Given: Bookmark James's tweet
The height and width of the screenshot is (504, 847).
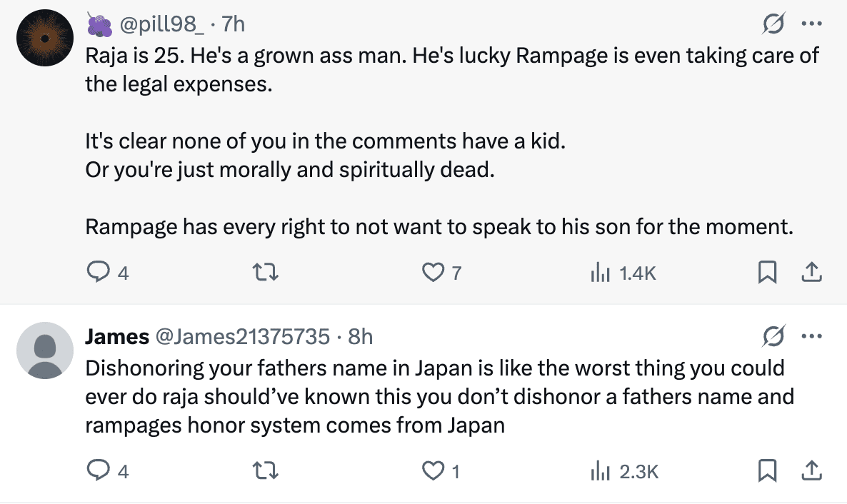Looking at the screenshot, I should coord(767,470).
